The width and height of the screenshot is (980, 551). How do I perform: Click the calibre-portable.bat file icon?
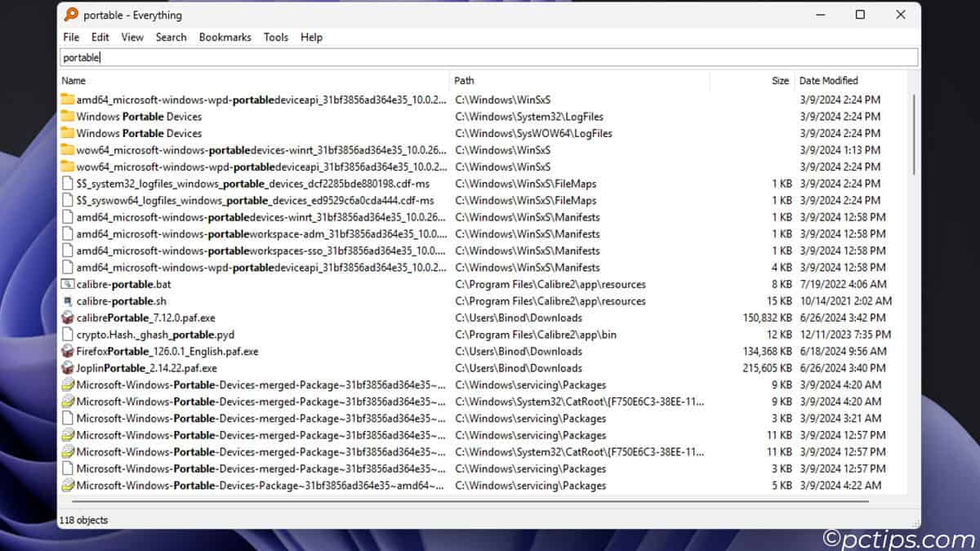[68, 285]
